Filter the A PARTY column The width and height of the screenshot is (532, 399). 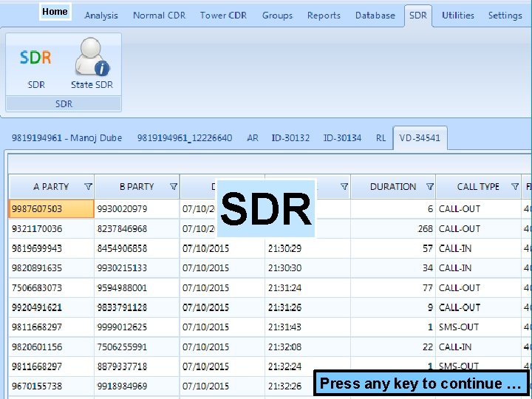click(88, 187)
